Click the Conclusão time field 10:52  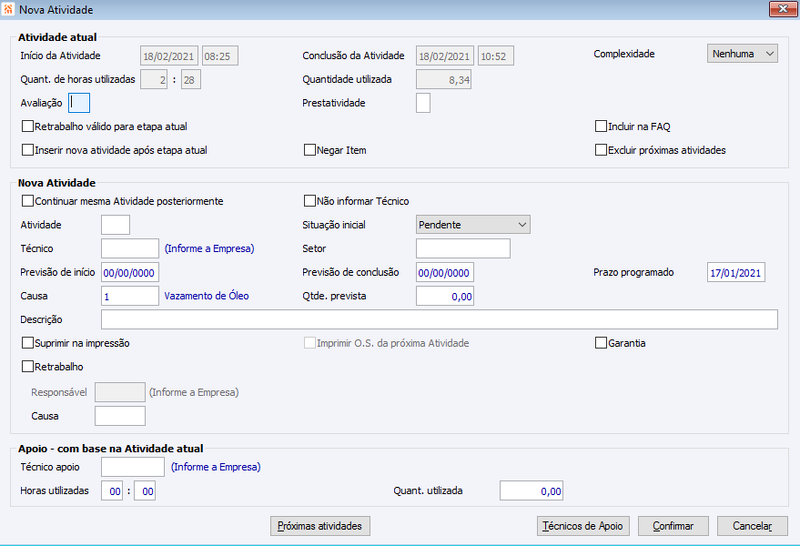click(x=496, y=56)
